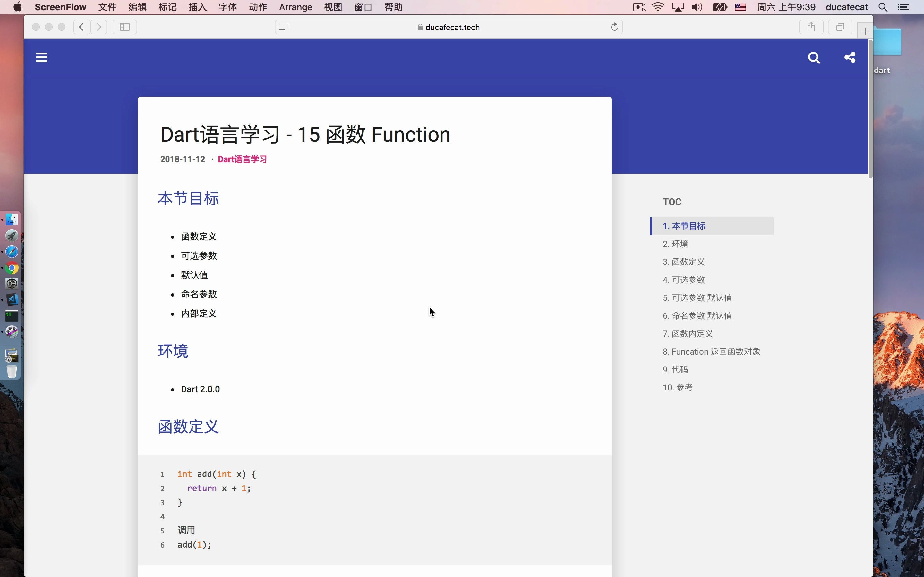Open the 插入 menu in menu bar
This screenshot has width=924, height=577.
pyautogui.click(x=197, y=7)
